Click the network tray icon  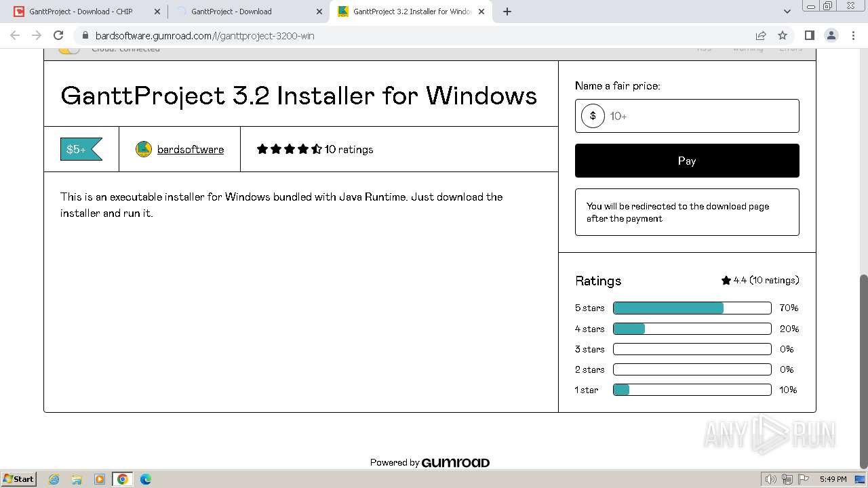[x=787, y=479]
